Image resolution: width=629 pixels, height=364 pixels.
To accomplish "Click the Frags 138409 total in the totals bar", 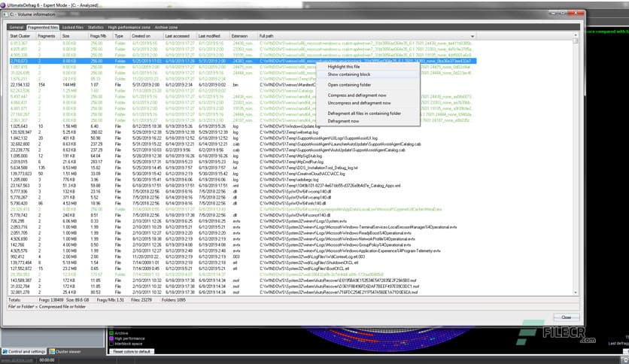I will click(51, 300).
